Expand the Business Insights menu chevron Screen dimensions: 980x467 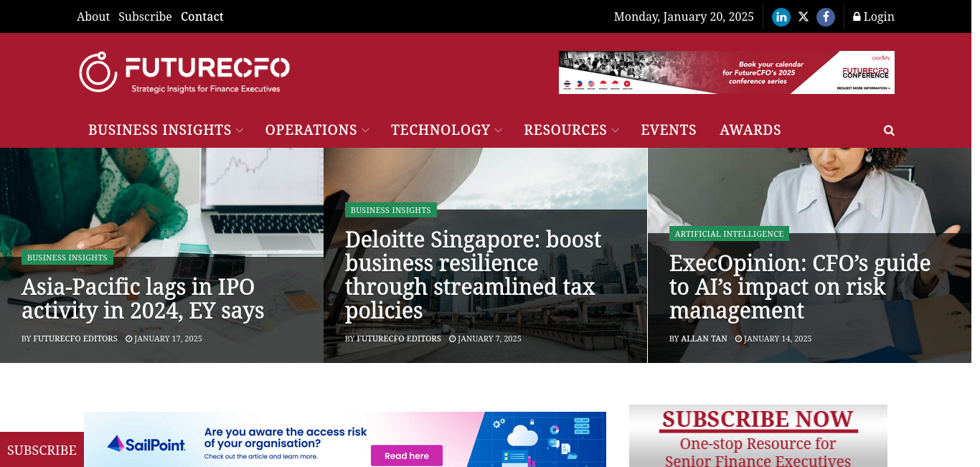point(240,131)
